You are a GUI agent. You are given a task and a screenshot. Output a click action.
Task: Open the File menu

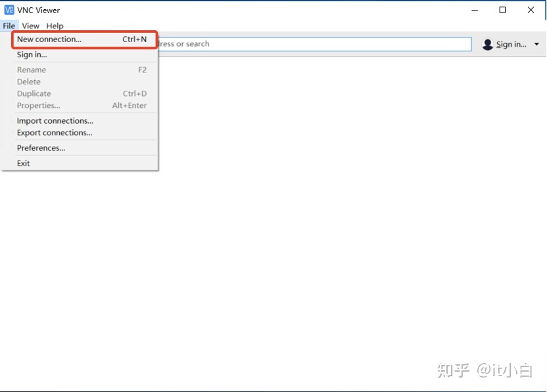click(9, 26)
